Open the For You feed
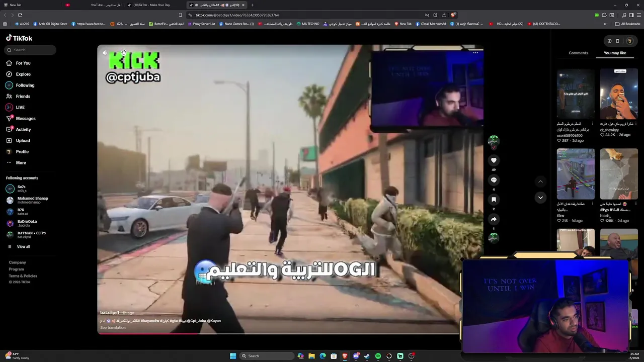 (18, 63)
